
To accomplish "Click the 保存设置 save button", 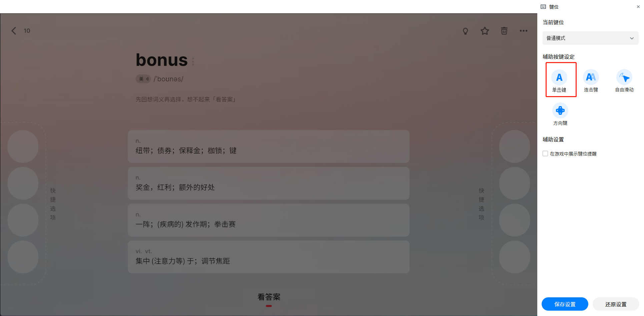I will pos(565,304).
